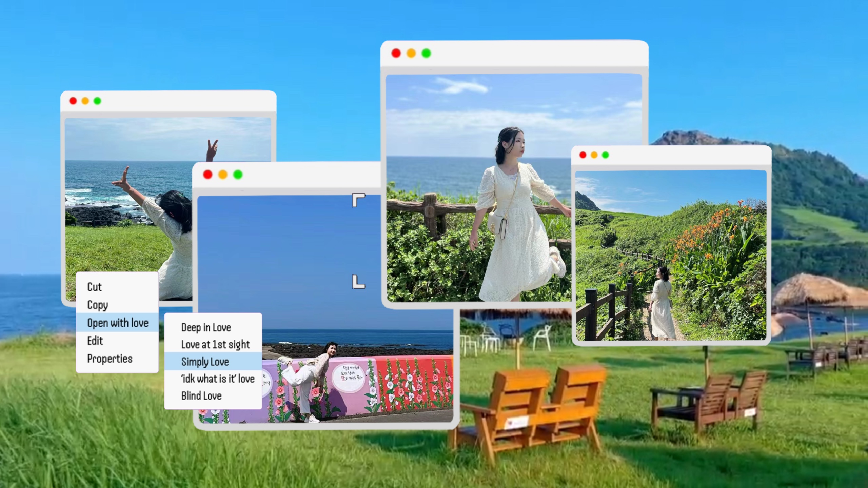Pick 'idk what is it' love option
The height and width of the screenshot is (488, 868).
click(218, 379)
